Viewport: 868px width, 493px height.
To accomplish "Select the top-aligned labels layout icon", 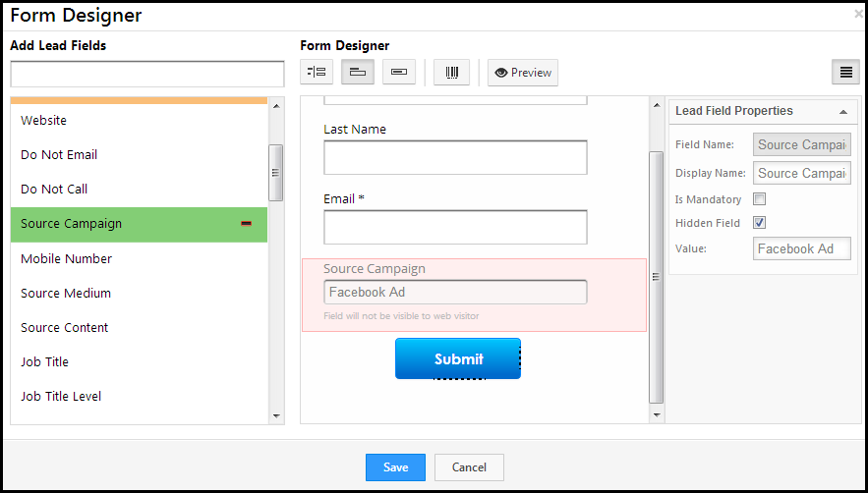I will tap(358, 73).
